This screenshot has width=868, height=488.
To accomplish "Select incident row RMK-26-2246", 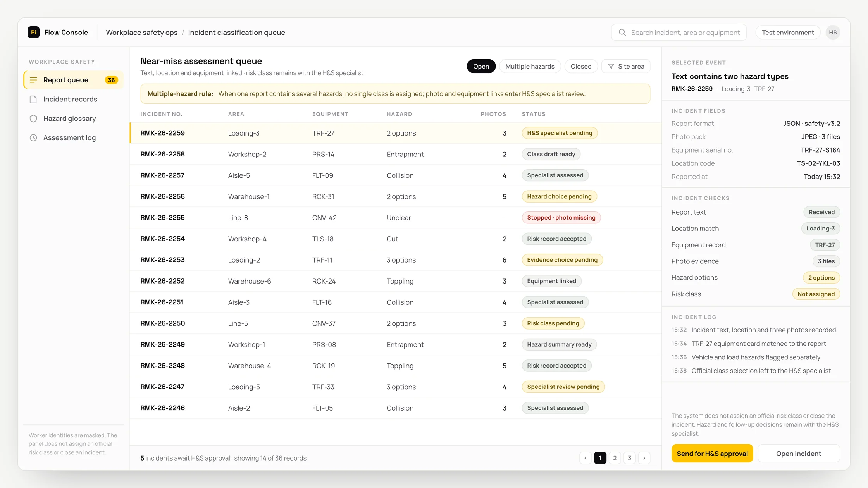I will coord(395,408).
